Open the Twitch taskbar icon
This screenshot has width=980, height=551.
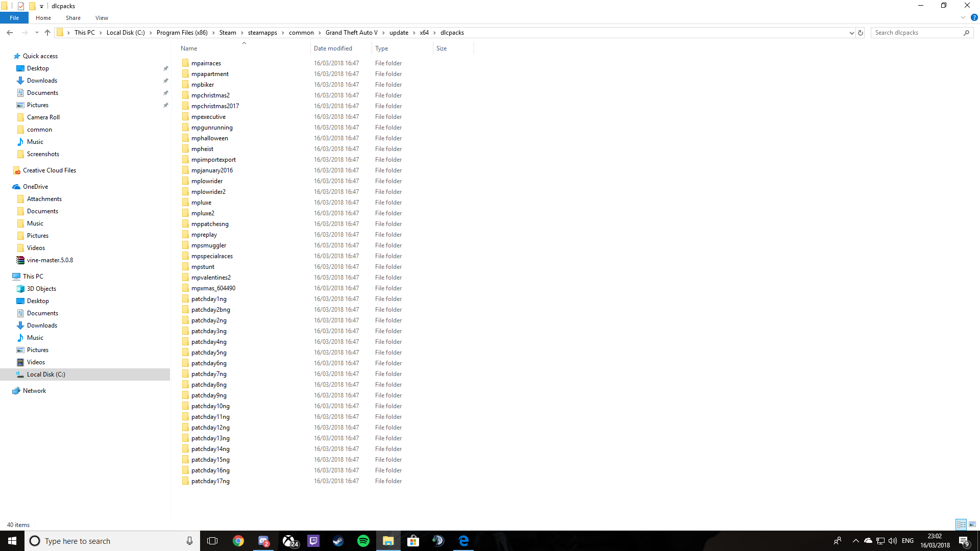tap(313, 541)
